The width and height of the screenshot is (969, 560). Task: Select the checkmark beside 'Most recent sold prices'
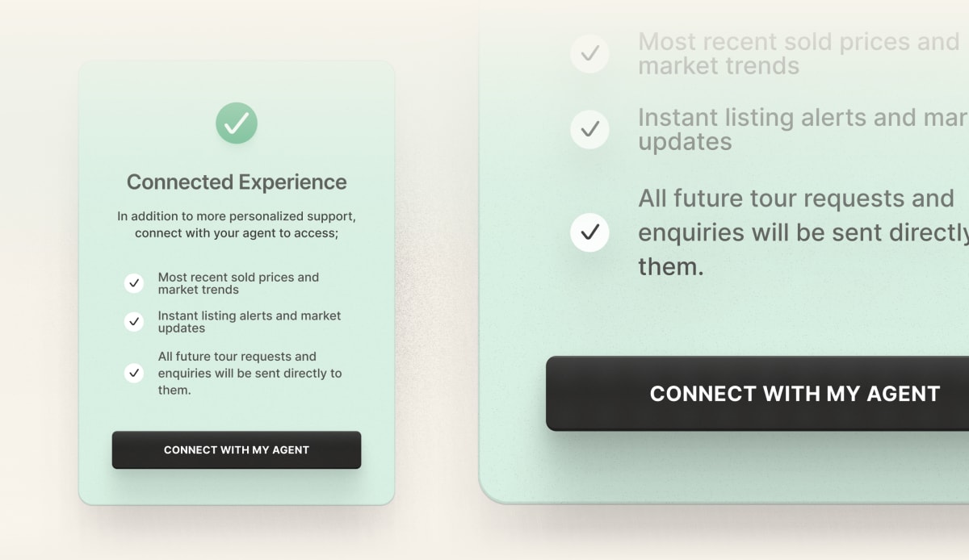[x=133, y=282]
